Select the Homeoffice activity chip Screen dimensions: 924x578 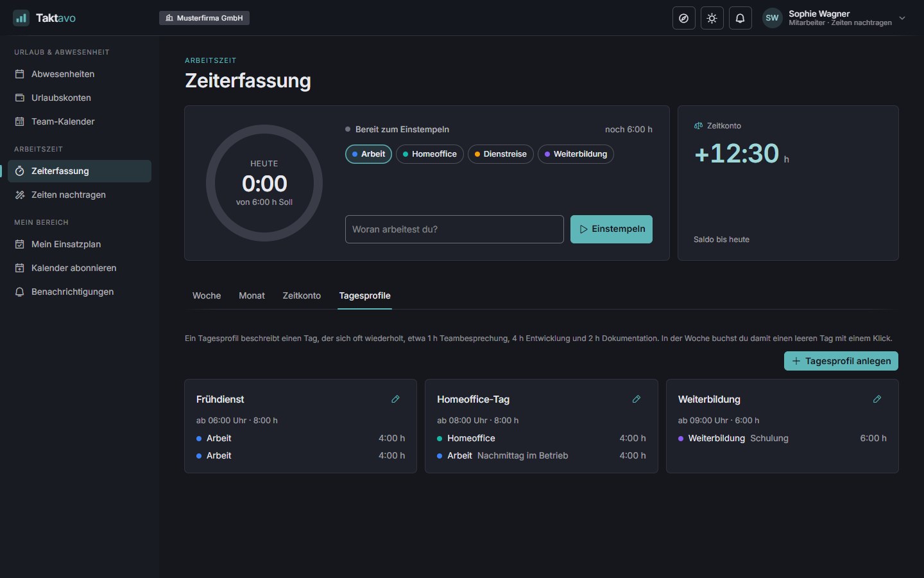(x=430, y=154)
